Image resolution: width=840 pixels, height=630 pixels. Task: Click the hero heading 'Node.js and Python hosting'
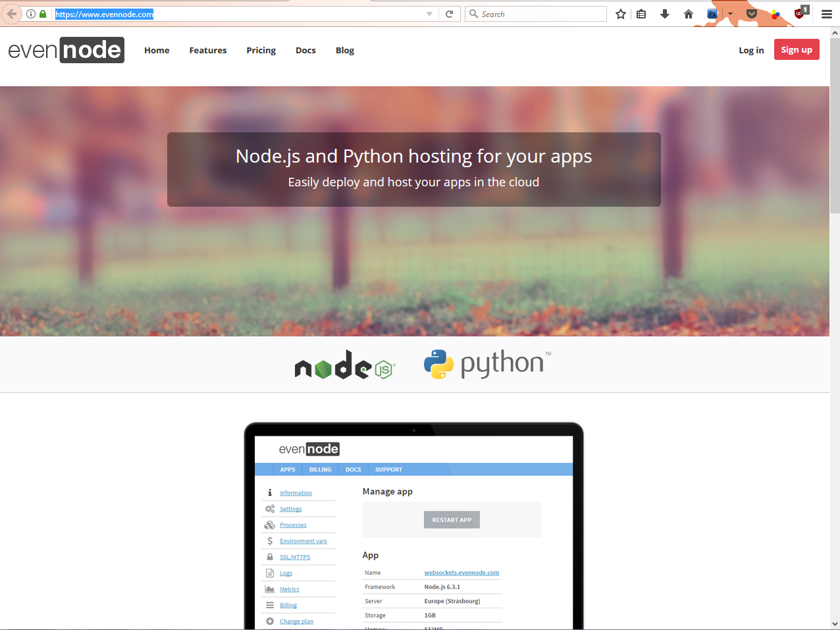[413, 156]
